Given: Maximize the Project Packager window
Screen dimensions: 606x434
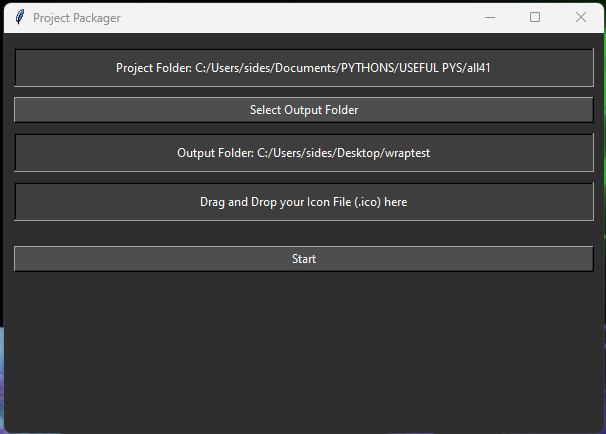Looking at the screenshot, I should coord(535,17).
